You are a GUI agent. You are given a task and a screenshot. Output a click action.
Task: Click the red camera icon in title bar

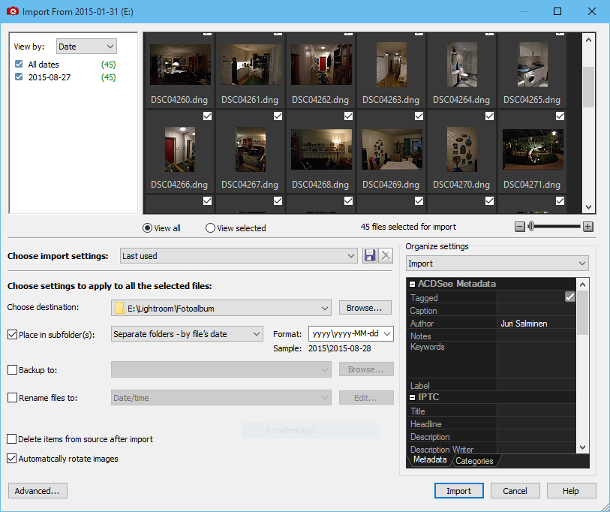12,11
